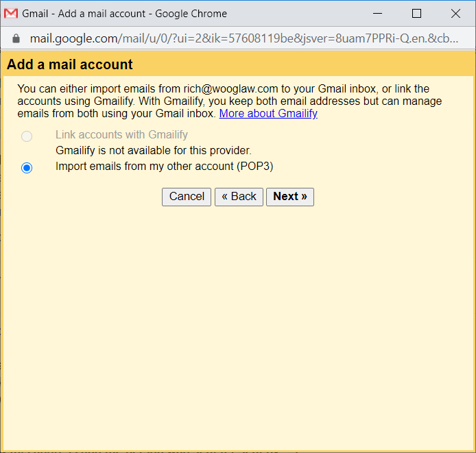This screenshot has height=453, width=476.
Task: Click the disabled Link accounts with Gmailify radio
Action: coord(27,136)
